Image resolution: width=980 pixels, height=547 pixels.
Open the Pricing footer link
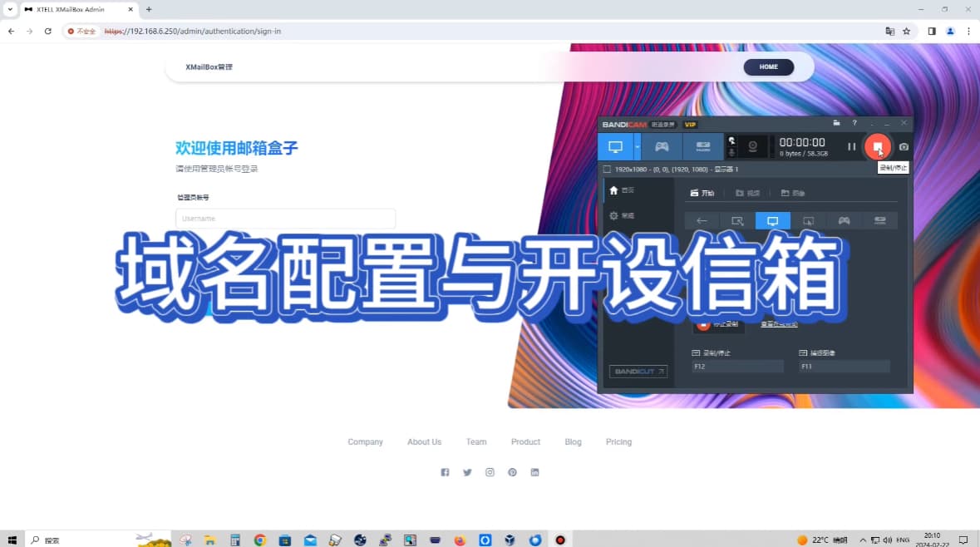coord(618,442)
